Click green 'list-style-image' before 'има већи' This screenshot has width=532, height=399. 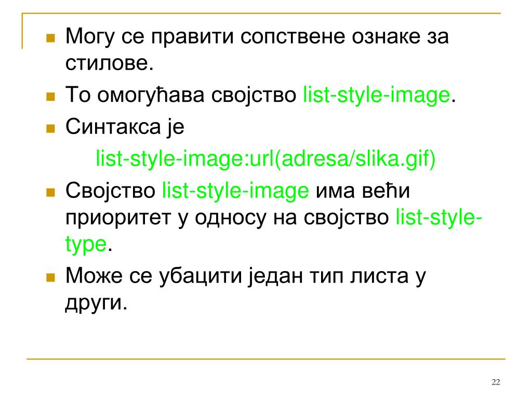tap(235, 191)
